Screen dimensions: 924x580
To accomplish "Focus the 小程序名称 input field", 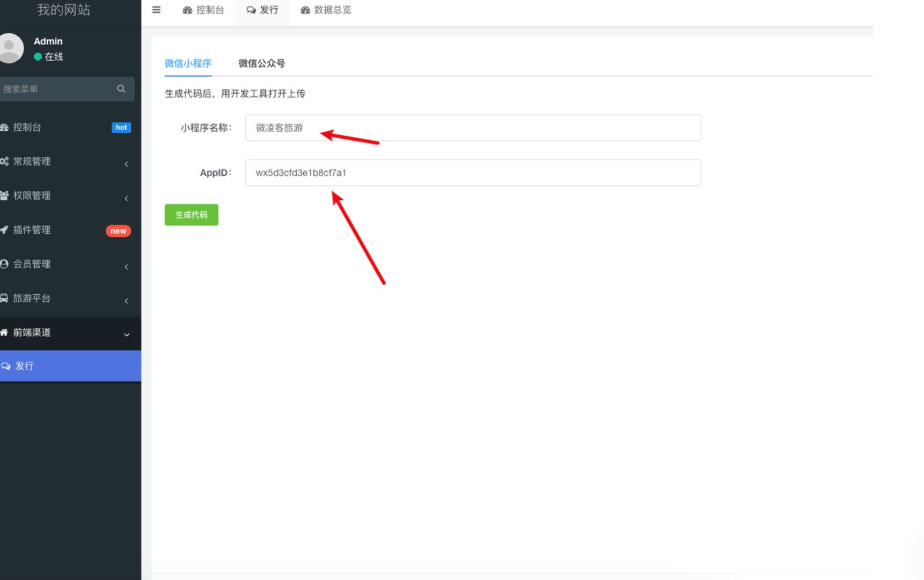I will [x=472, y=128].
